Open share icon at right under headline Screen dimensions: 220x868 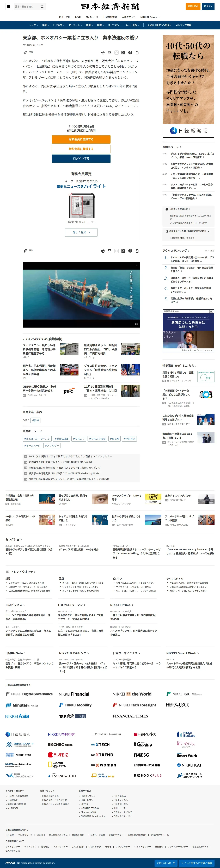(x=137, y=53)
